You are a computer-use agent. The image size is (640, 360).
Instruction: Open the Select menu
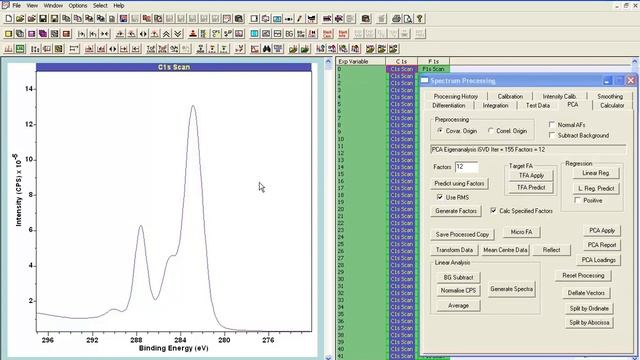coord(100,5)
